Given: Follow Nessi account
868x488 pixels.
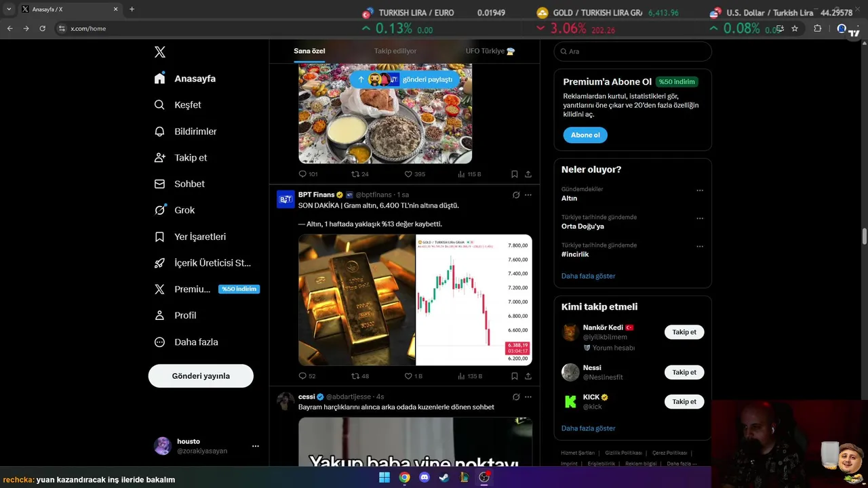Looking at the screenshot, I should click(684, 372).
